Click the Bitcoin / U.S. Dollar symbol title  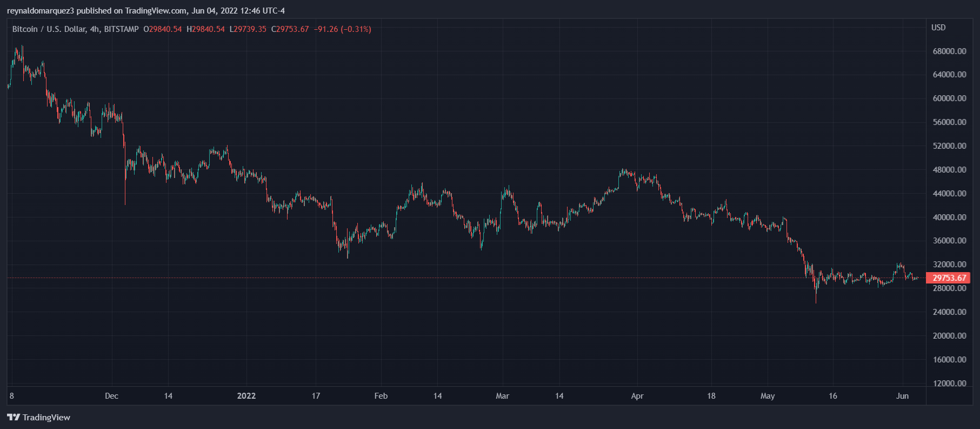point(49,29)
